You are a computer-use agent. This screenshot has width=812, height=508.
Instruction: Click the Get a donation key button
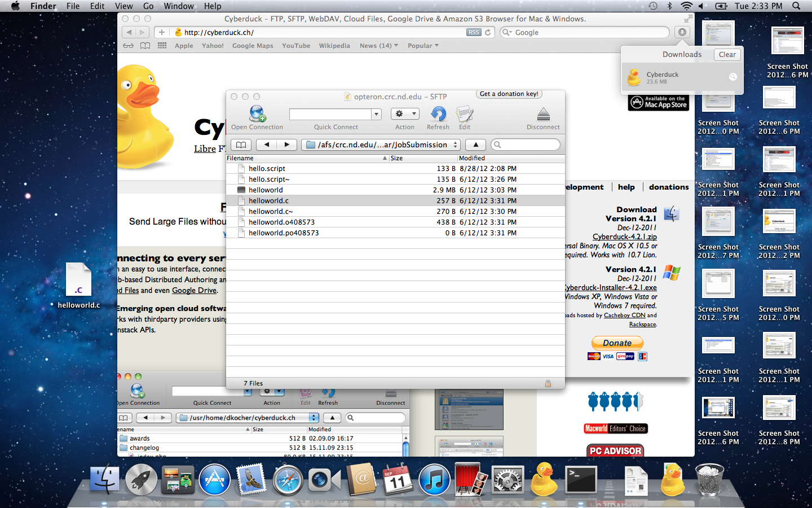[x=509, y=94]
